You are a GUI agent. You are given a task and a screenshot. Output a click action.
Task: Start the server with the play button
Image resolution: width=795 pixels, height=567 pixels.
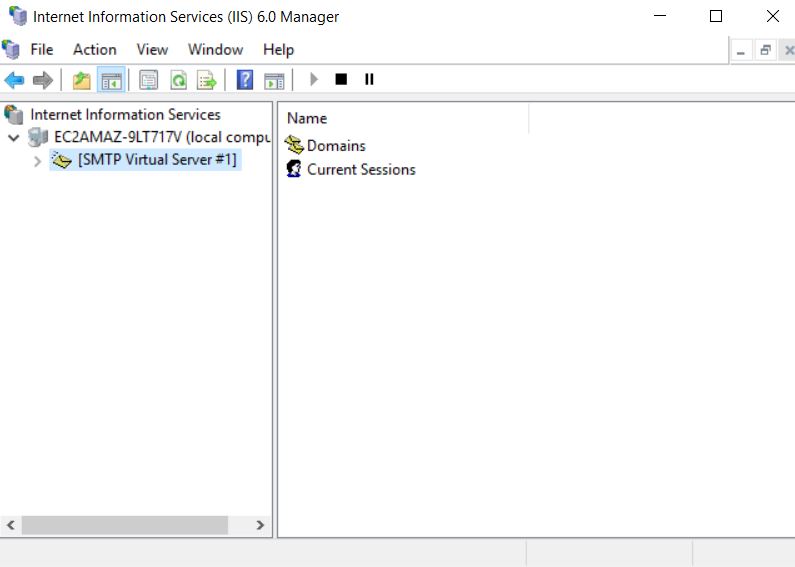click(314, 80)
